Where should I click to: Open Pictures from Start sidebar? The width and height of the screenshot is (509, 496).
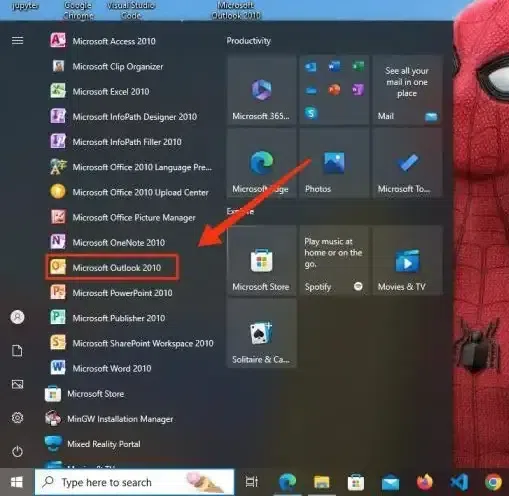17,384
